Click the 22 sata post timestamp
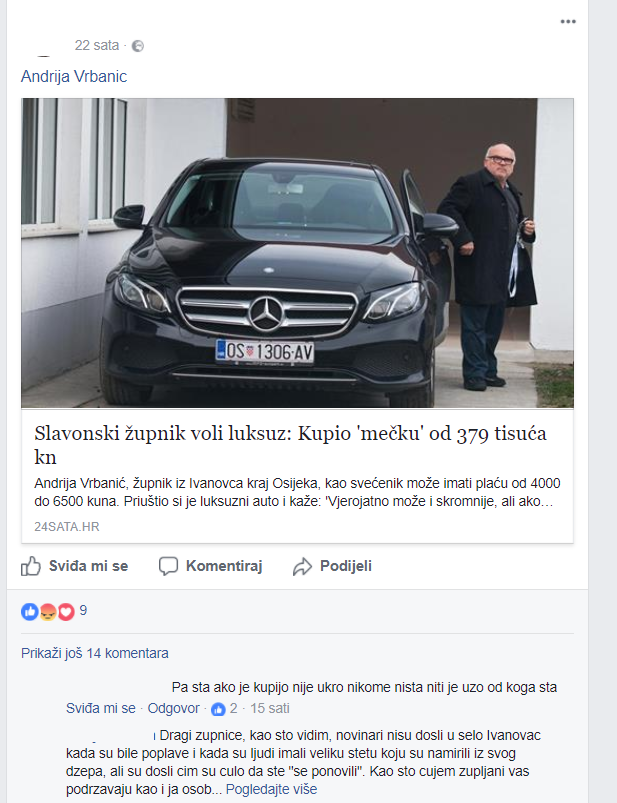Screen dimensions: 617x803 coord(97,46)
